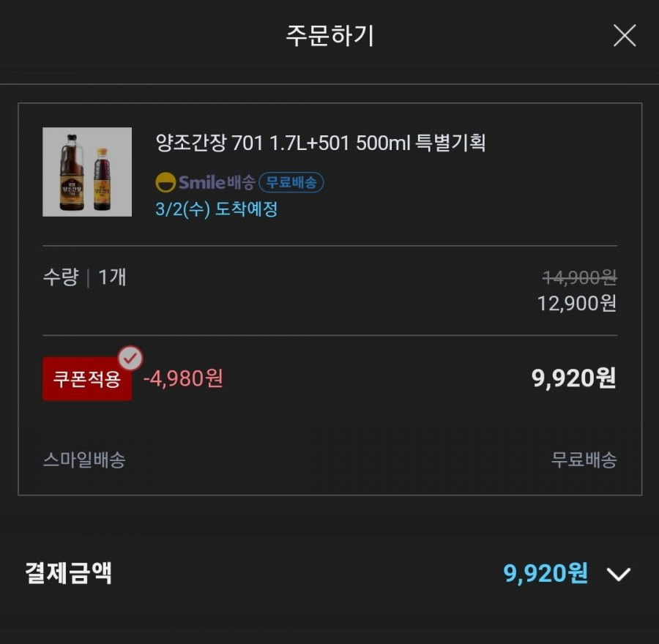Open the soy sauce product thumbnail
The image size is (659, 644).
(87, 172)
